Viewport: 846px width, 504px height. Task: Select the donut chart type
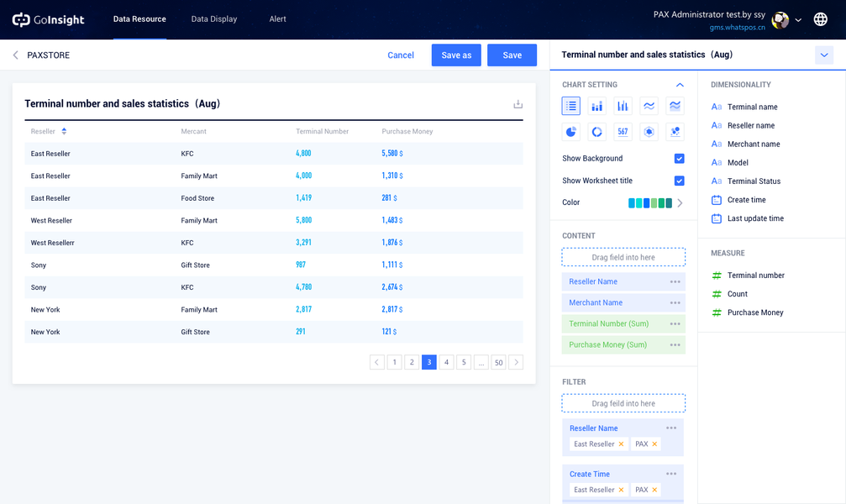pyautogui.click(x=596, y=132)
